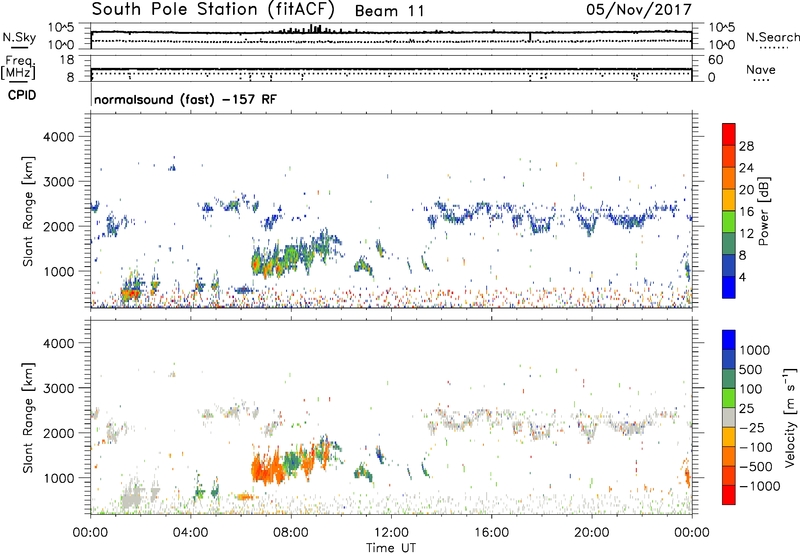
Task: Click the left '10^5' noise axis label
Action: [61, 28]
